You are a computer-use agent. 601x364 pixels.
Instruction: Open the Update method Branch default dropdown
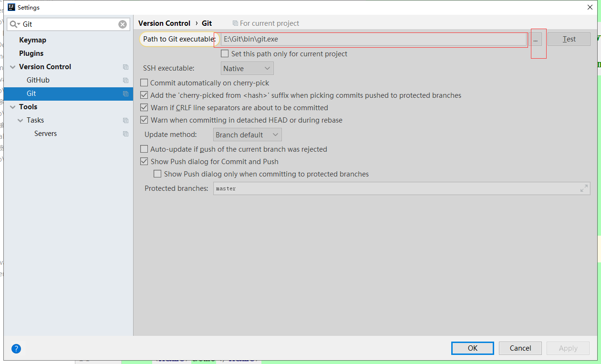248,135
